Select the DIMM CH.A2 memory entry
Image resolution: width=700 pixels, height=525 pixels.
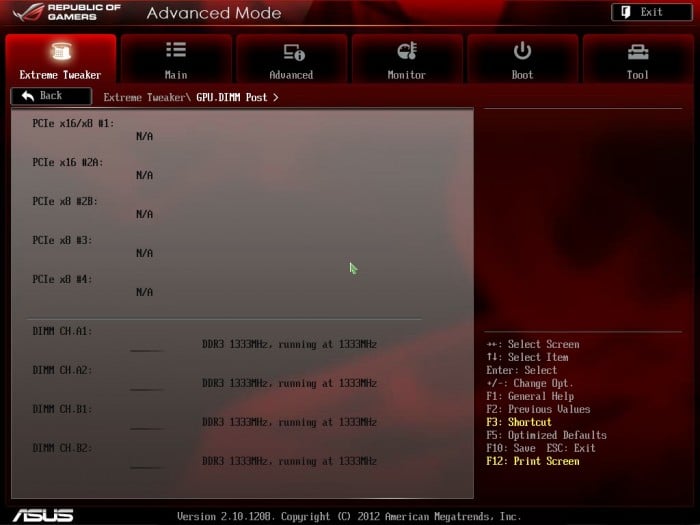pos(62,370)
